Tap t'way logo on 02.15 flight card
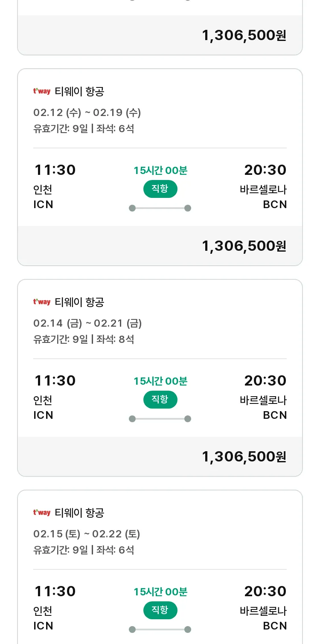 point(42,513)
